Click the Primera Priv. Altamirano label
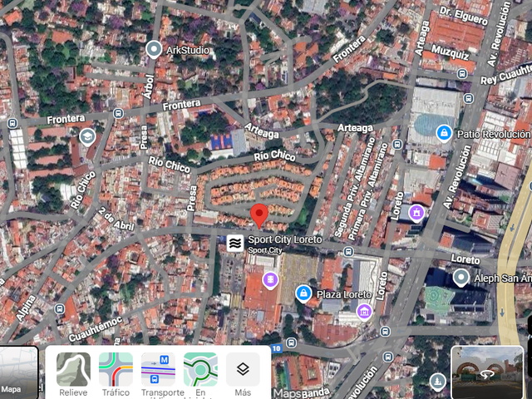 click(367, 192)
